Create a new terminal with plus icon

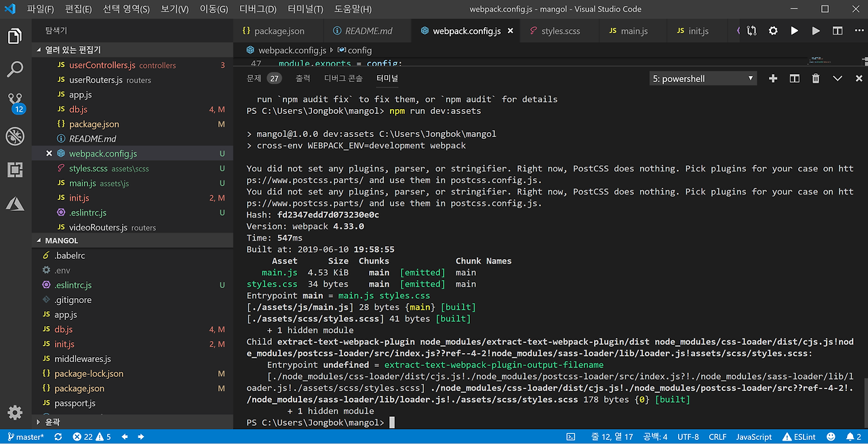click(773, 79)
